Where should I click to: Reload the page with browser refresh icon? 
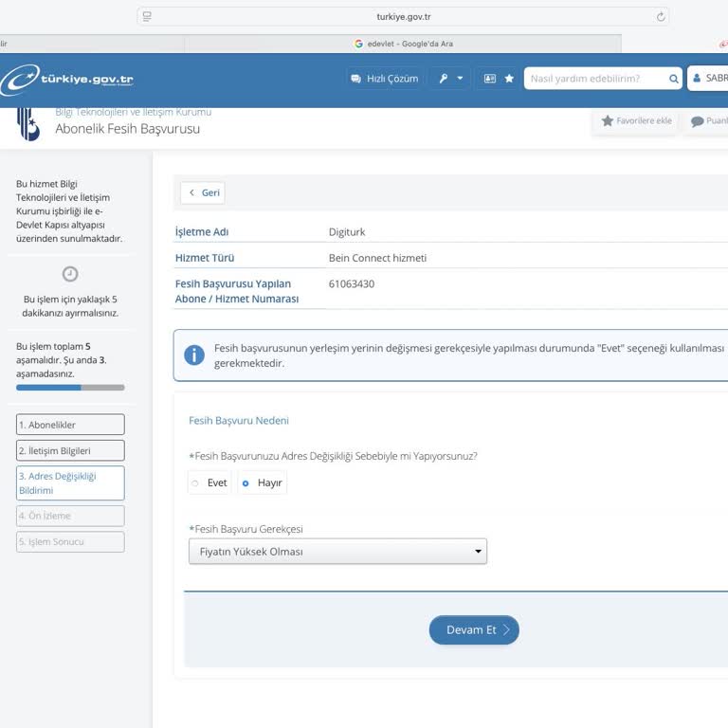click(x=661, y=17)
